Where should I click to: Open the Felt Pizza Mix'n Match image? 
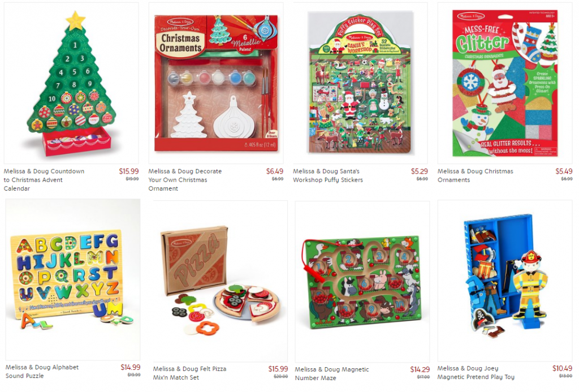[x=221, y=281]
